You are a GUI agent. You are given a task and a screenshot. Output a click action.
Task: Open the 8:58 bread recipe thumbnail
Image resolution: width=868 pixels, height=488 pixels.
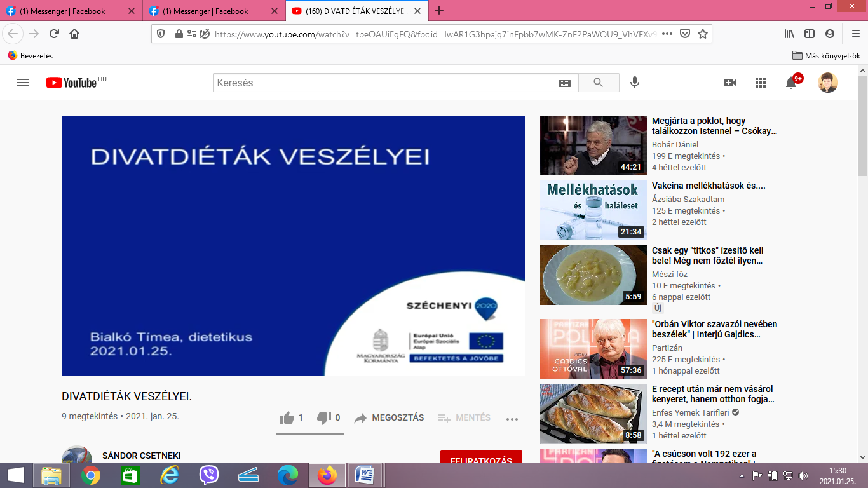[593, 414]
